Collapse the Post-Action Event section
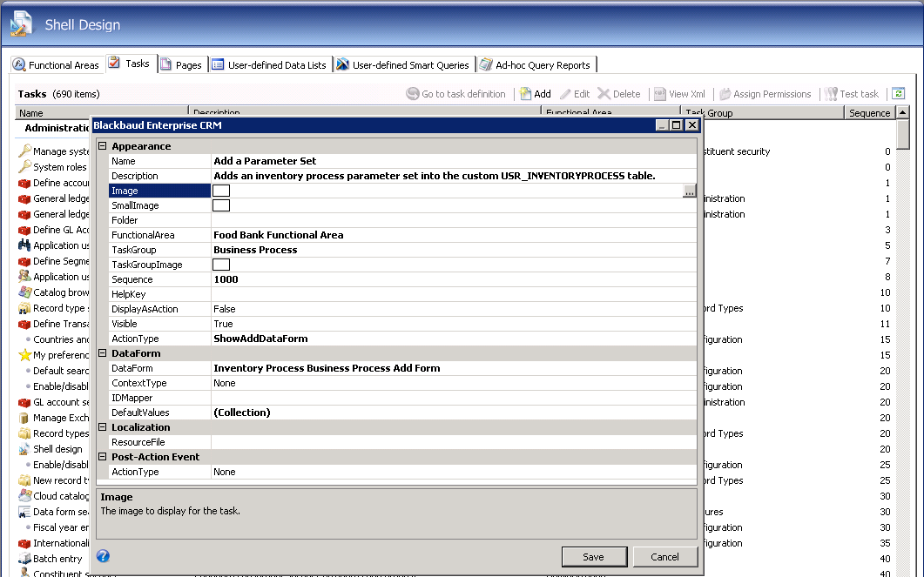Image resolution: width=924 pixels, height=577 pixels. click(x=102, y=457)
